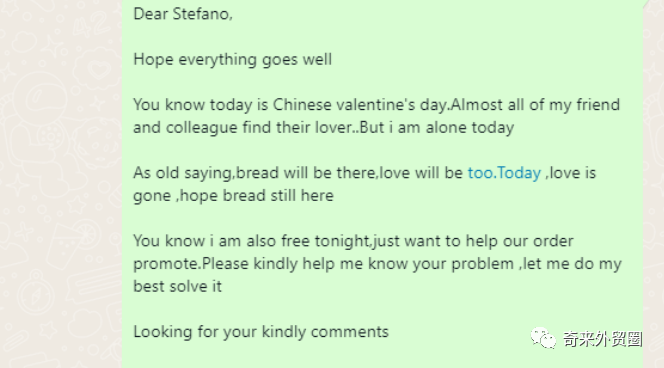The height and width of the screenshot is (368, 664).
Task: Click "Looking for your kindly comments" line
Action: pyautogui.click(x=261, y=332)
